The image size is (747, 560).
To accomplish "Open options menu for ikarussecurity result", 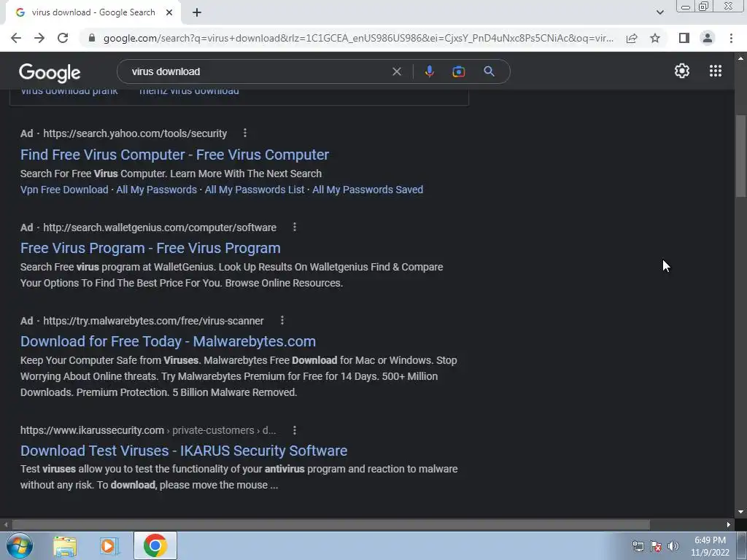I will coord(295,430).
